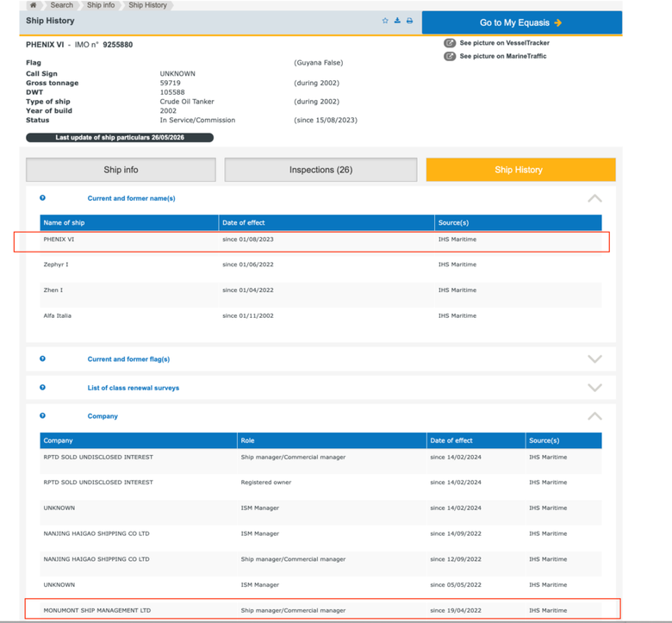Open the Ship info breadcrumb

[x=101, y=5]
